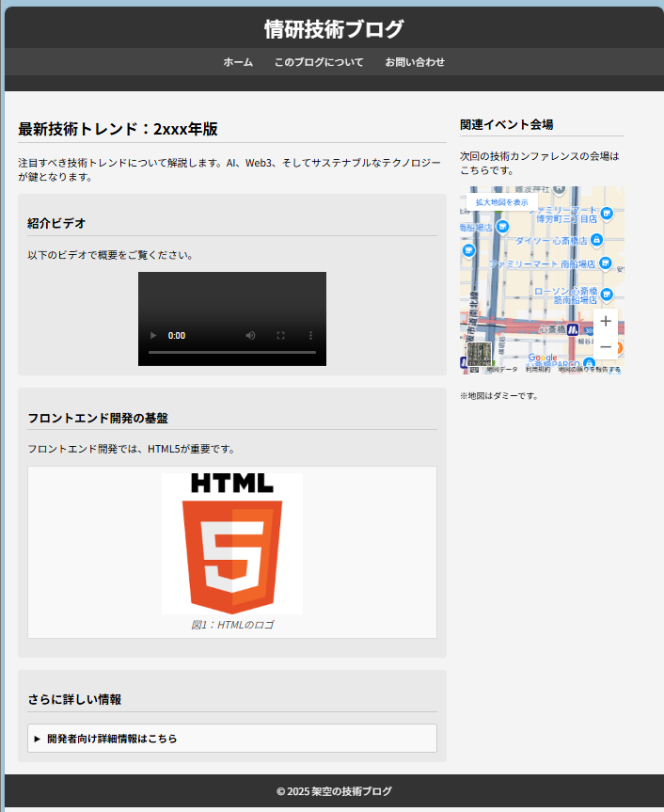The width and height of the screenshot is (664, 812).
Task: Open the Google logo on the map
Action: point(543,358)
